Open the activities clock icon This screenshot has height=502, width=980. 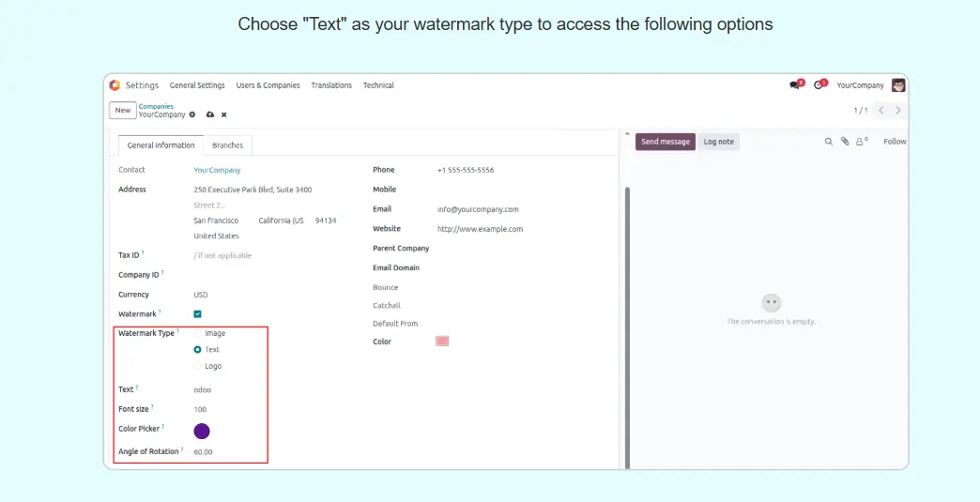[819, 85]
